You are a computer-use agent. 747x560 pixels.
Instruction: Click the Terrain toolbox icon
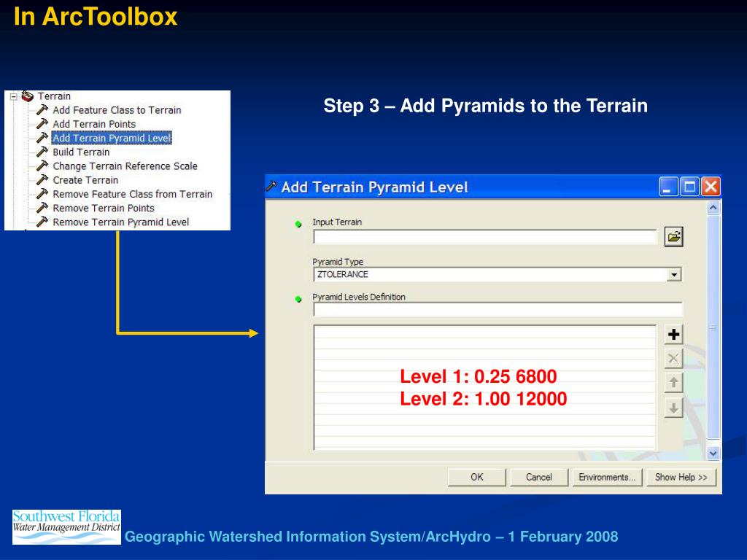28,96
